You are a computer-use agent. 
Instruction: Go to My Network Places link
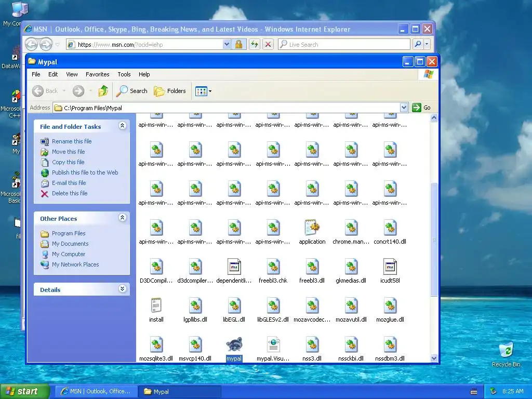(x=75, y=264)
